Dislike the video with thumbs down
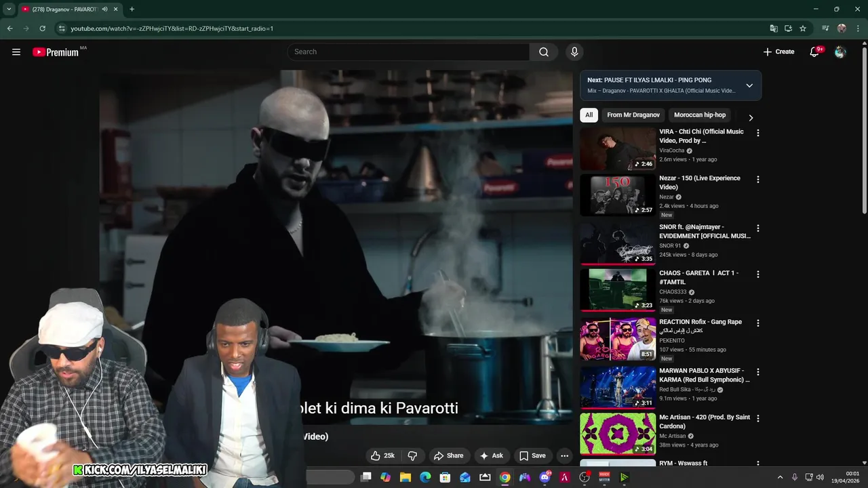The image size is (868, 488). coord(412,455)
